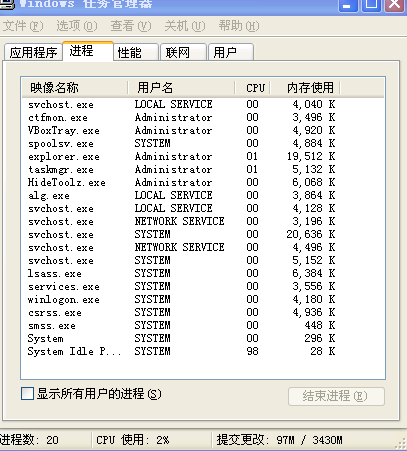Sort by the 用户名 column header

coord(182,88)
